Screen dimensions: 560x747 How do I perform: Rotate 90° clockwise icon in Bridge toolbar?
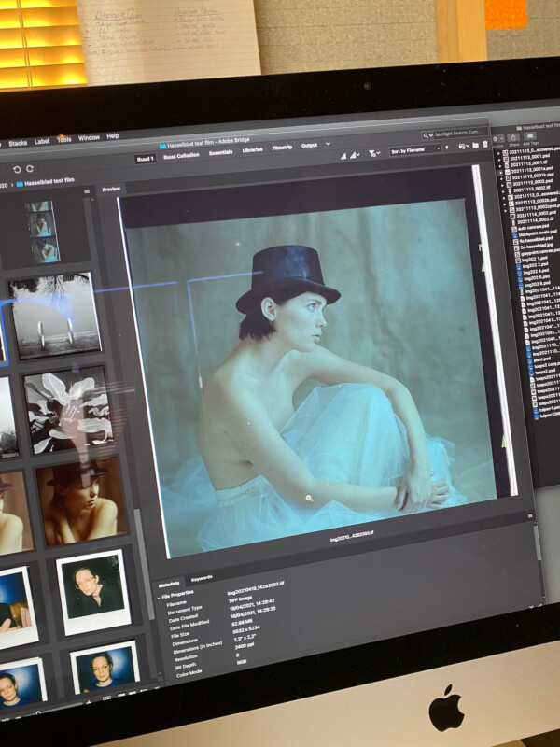[x=30, y=169]
